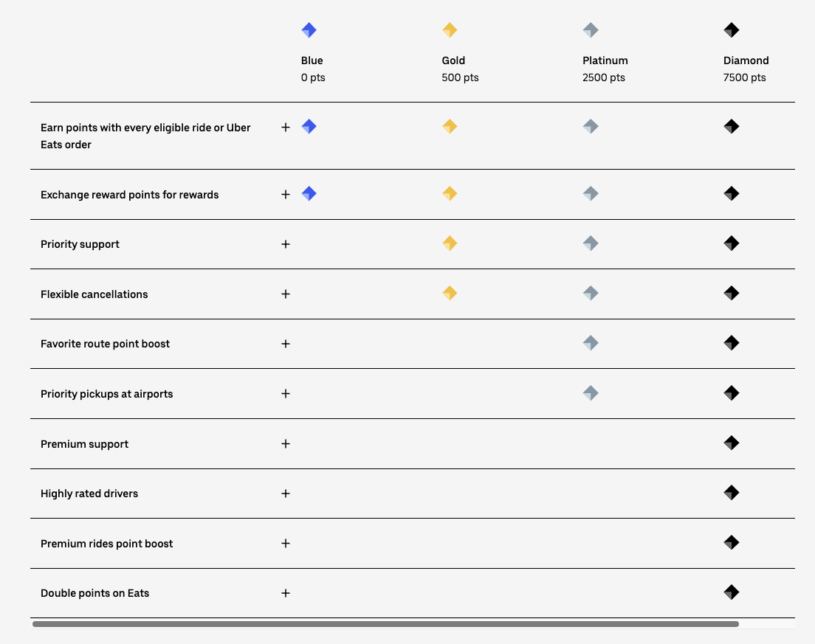Viewport: 815px width, 644px height.
Task: Click the 'Diamond' tier name
Action: (746, 60)
